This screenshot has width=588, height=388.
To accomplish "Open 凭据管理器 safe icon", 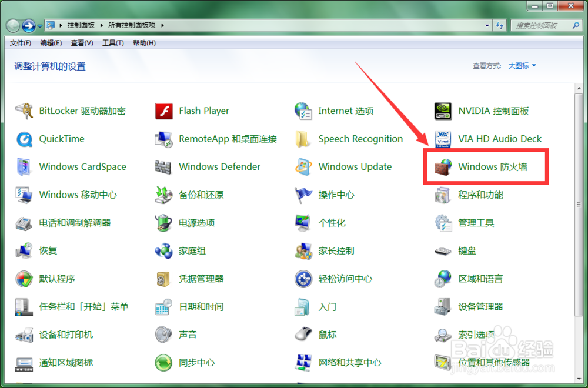I will tap(164, 279).
